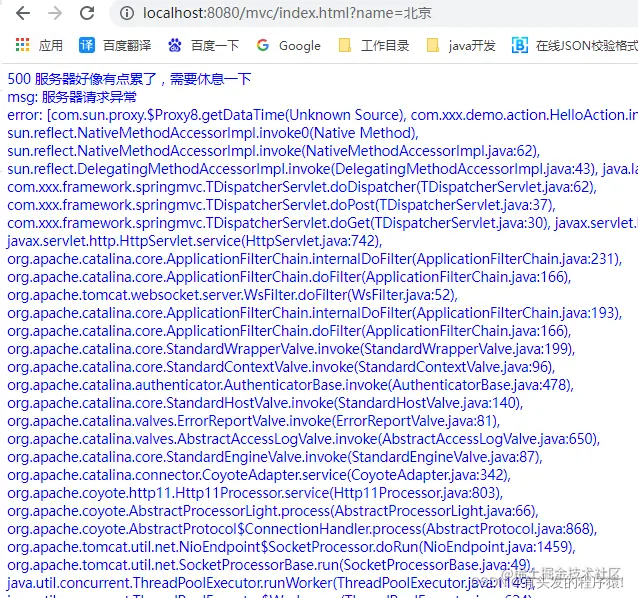Click the 'TDispatcherServlet.doDispatcher' stack line
This screenshot has width=638, height=598.
302,187
